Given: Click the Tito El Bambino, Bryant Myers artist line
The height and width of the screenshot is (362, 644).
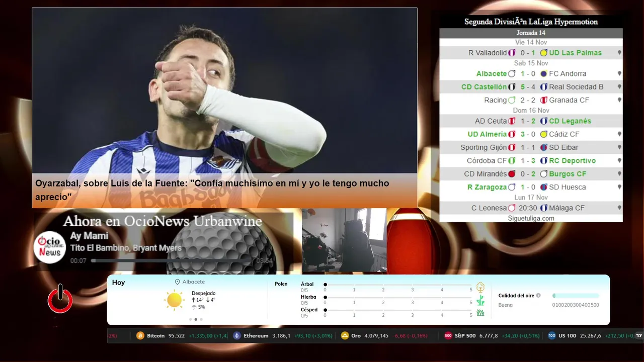Looking at the screenshot, I should (x=126, y=248).
